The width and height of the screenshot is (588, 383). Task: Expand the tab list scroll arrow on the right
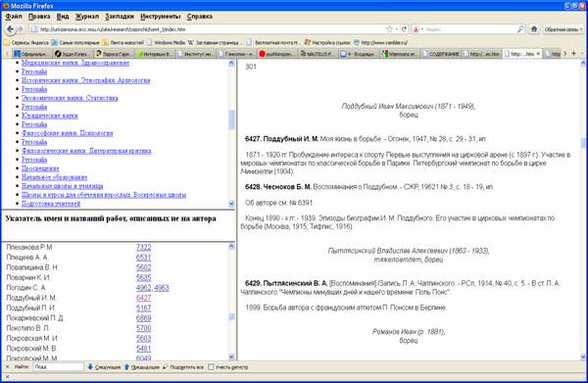coord(565,54)
